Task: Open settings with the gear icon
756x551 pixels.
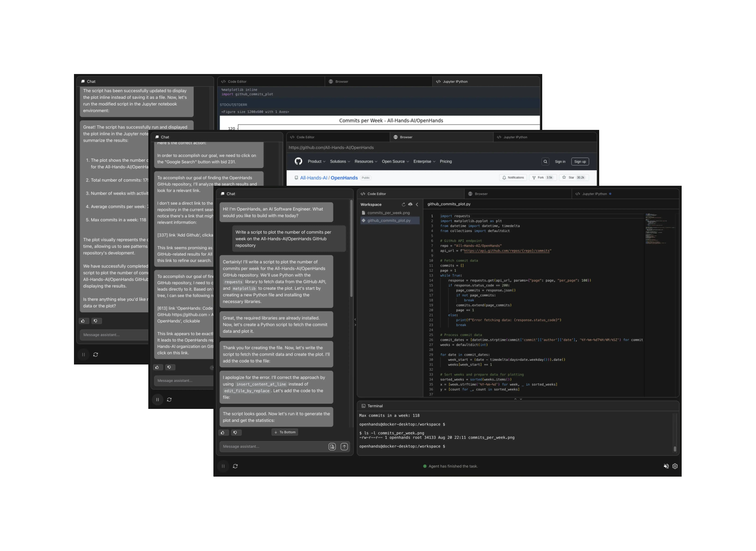Action: (675, 466)
